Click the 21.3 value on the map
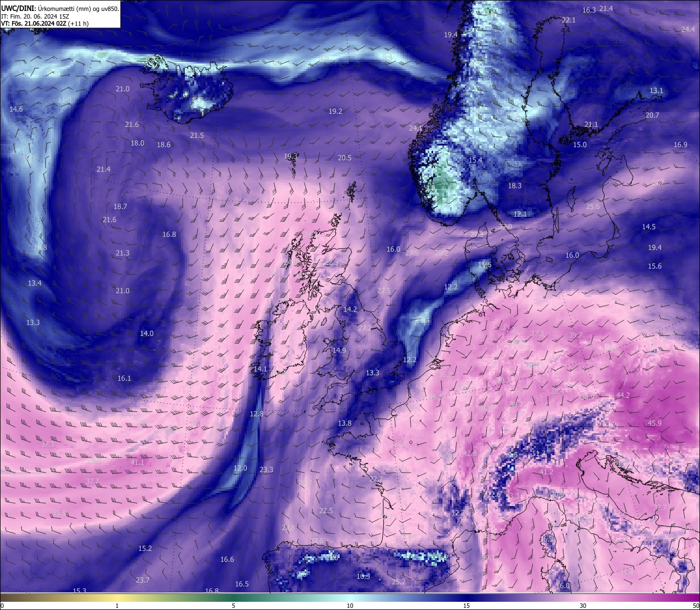This screenshot has height=610, width=700. (122, 253)
